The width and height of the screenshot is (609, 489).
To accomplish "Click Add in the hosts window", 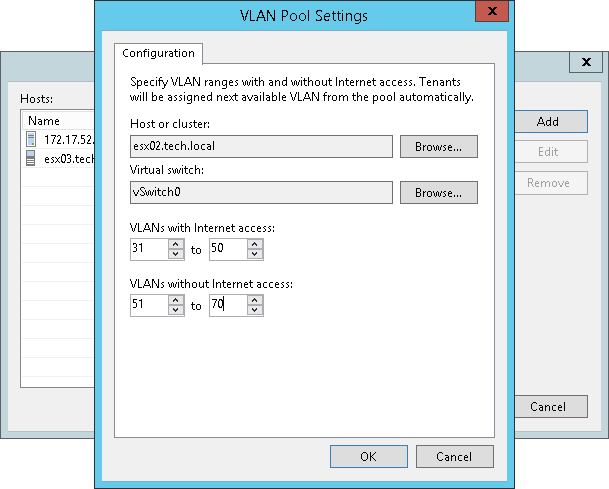I will point(551,122).
